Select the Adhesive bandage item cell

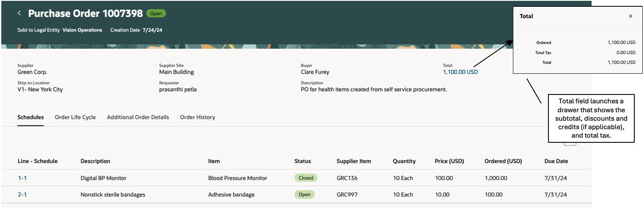pos(231,195)
